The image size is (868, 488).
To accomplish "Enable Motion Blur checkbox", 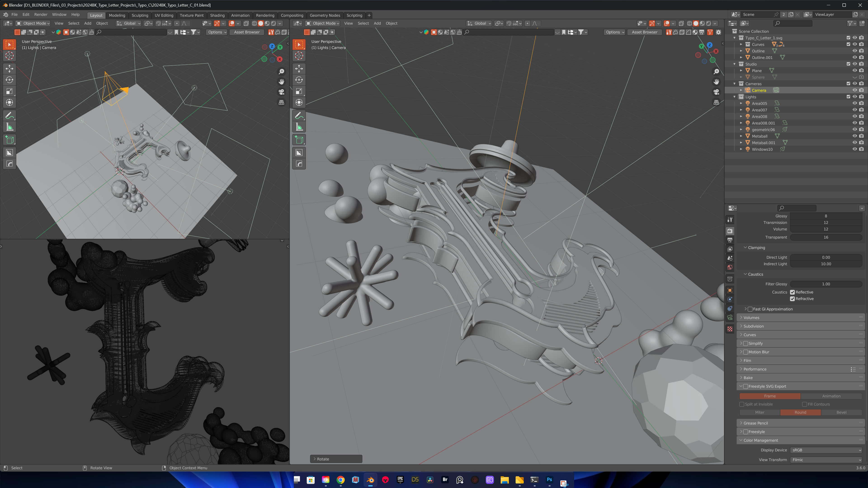I will tap(746, 352).
